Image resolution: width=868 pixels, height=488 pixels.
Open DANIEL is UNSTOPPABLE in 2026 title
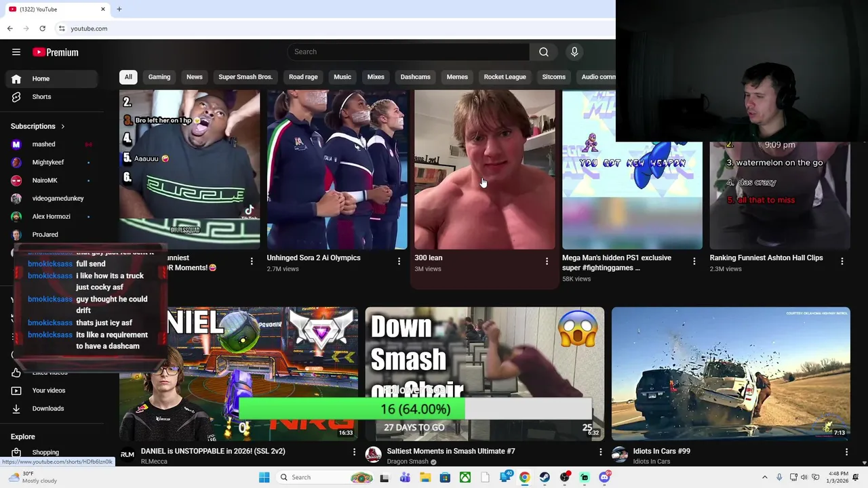213,451
